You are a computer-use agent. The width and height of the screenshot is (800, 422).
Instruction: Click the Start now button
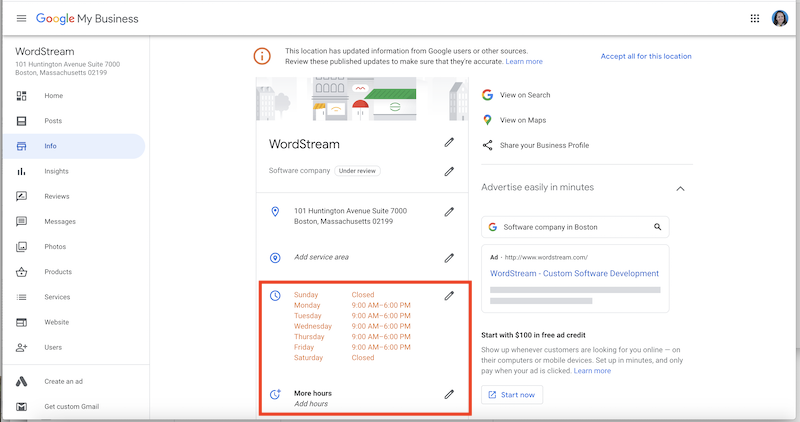point(512,395)
